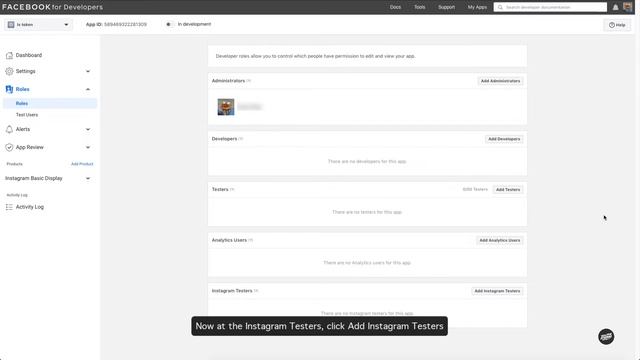The width and height of the screenshot is (640, 360).
Task: Click the app icon beside app name
Action: pos(11,24)
